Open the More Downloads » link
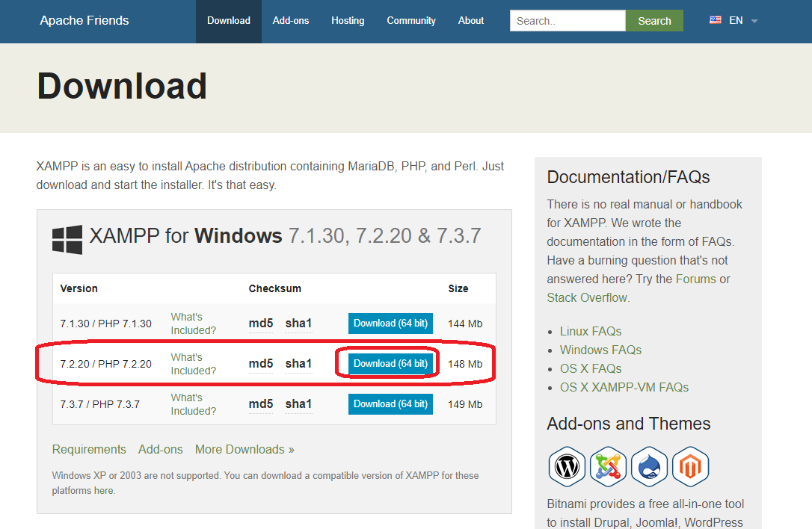This screenshot has height=529, width=812. (x=244, y=449)
